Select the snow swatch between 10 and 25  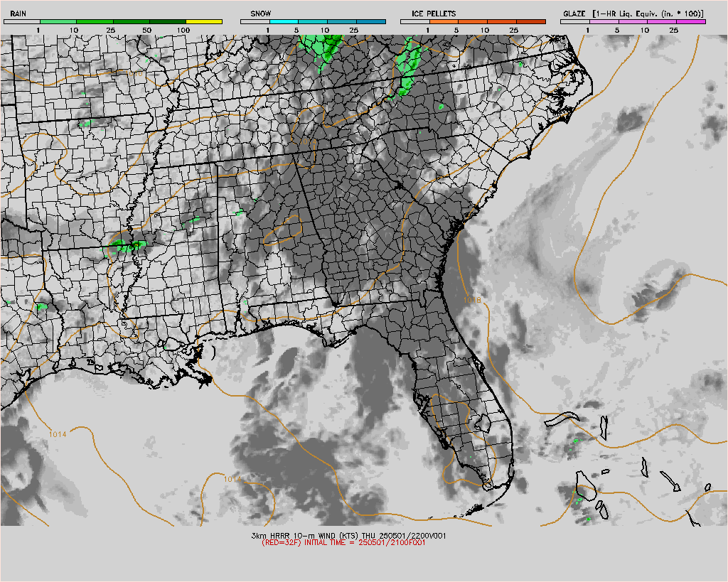(342, 21)
